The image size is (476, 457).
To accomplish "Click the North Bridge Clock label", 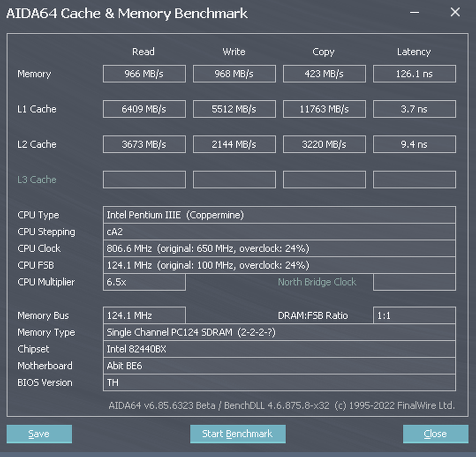I will coord(317,282).
